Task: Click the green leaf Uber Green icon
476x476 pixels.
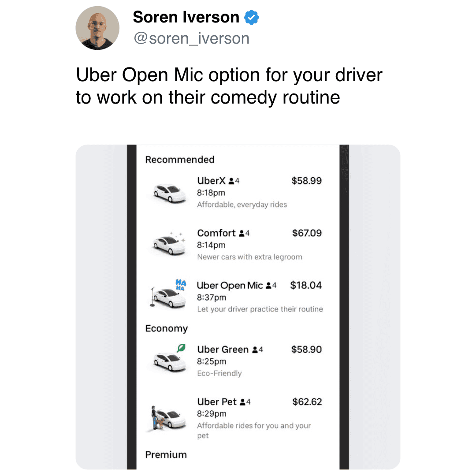Action: pyautogui.click(x=181, y=348)
